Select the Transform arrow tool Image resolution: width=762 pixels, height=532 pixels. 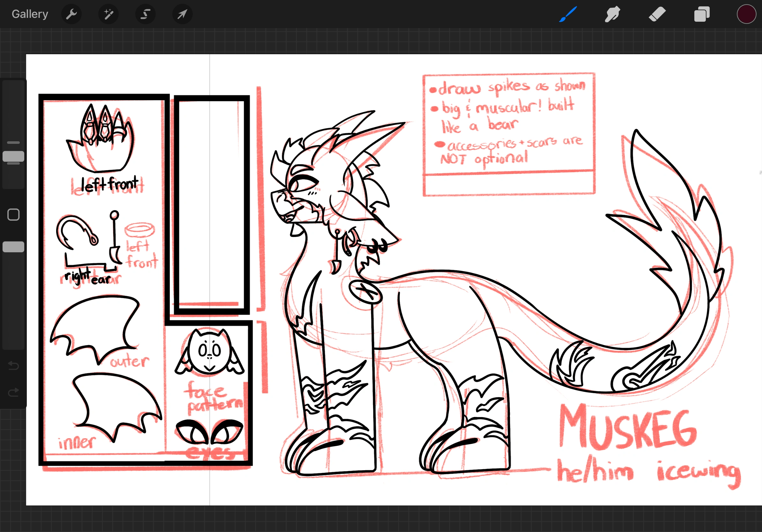tap(182, 14)
